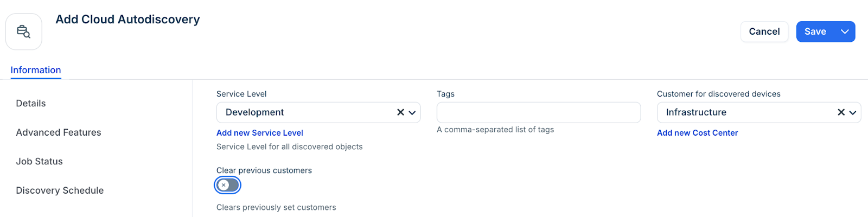This screenshot has width=868, height=217.
Task: Click the Development value in Service Level
Action: (255, 112)
